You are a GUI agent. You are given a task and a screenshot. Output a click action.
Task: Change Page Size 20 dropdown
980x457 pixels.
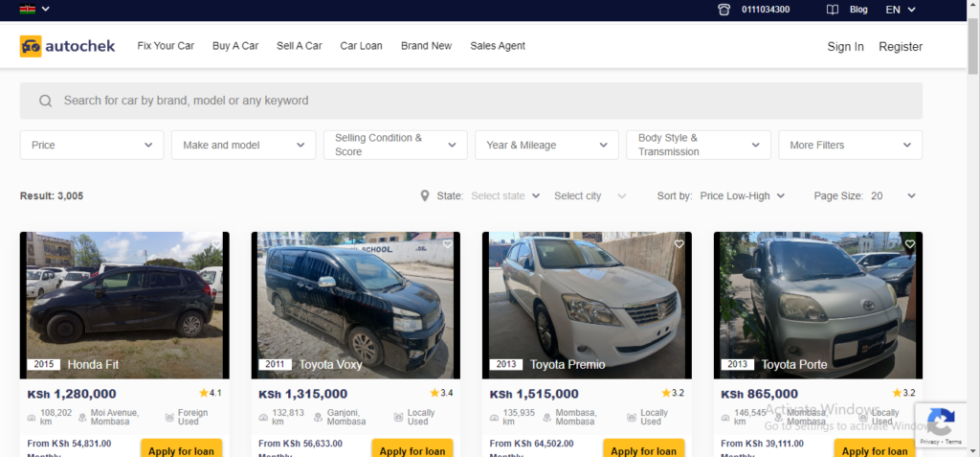click(893, 196)
